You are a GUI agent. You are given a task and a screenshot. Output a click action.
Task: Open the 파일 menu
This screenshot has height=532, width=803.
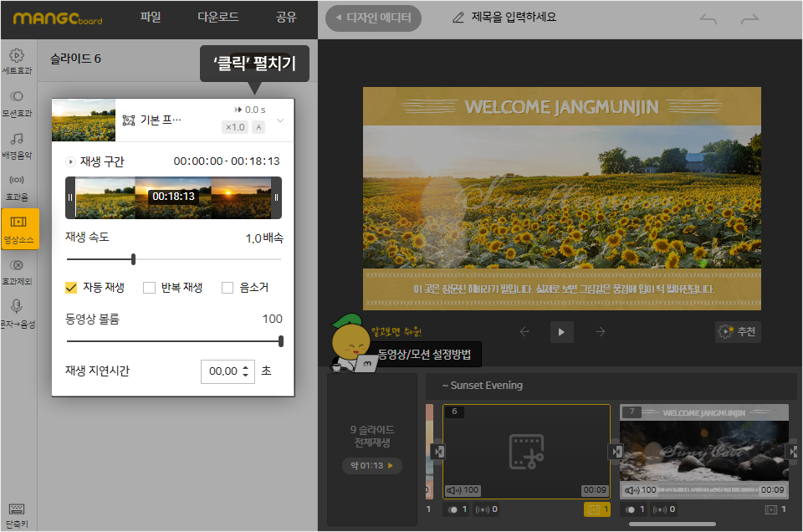pyautogui.click(x=151, y=17)
